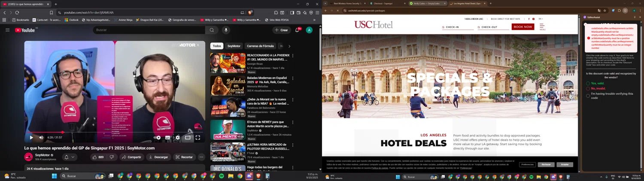Open the Baladas Modernas video thumbnail

228,85
